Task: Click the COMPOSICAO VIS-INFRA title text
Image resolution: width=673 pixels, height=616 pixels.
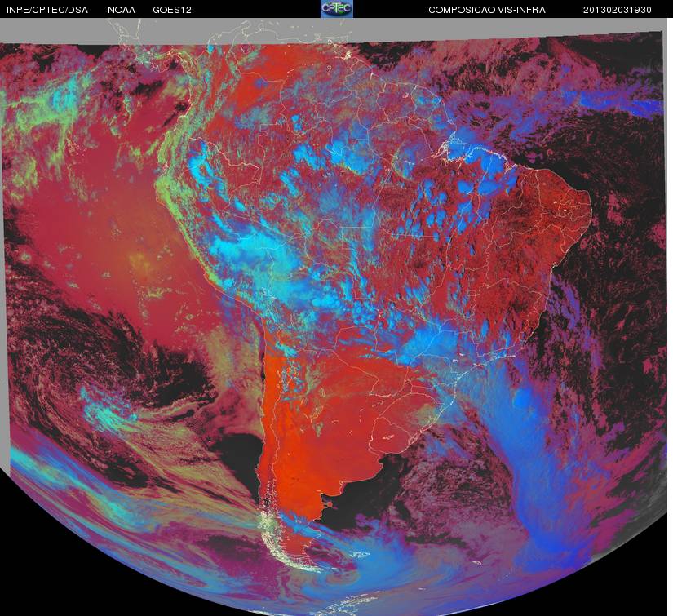Action: (487, 10)
